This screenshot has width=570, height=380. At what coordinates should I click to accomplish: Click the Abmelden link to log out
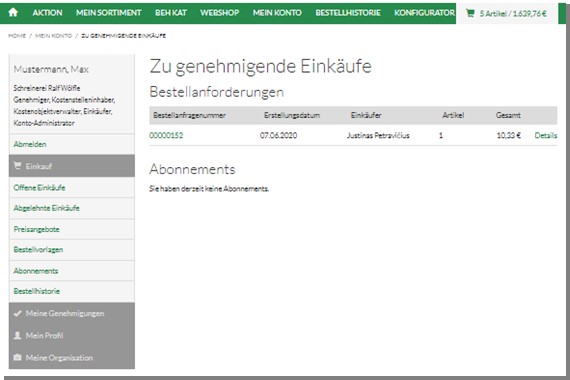pos(30,144)
